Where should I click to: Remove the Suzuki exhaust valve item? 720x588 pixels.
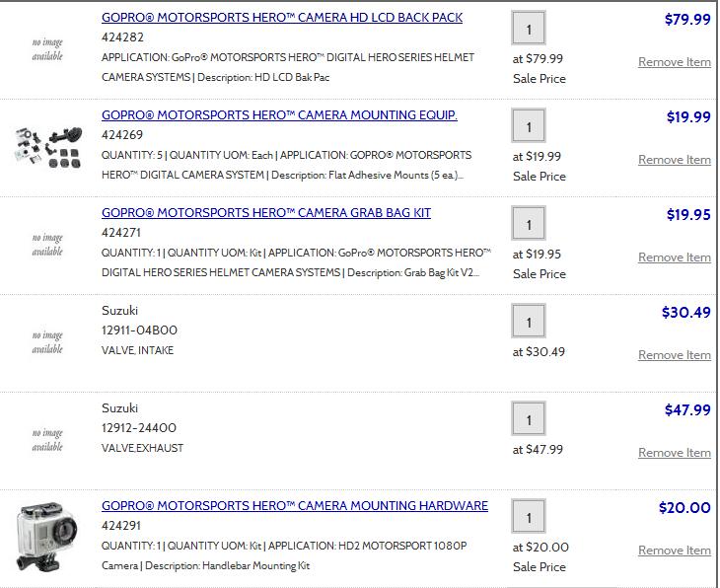click(x=674, y=453)
